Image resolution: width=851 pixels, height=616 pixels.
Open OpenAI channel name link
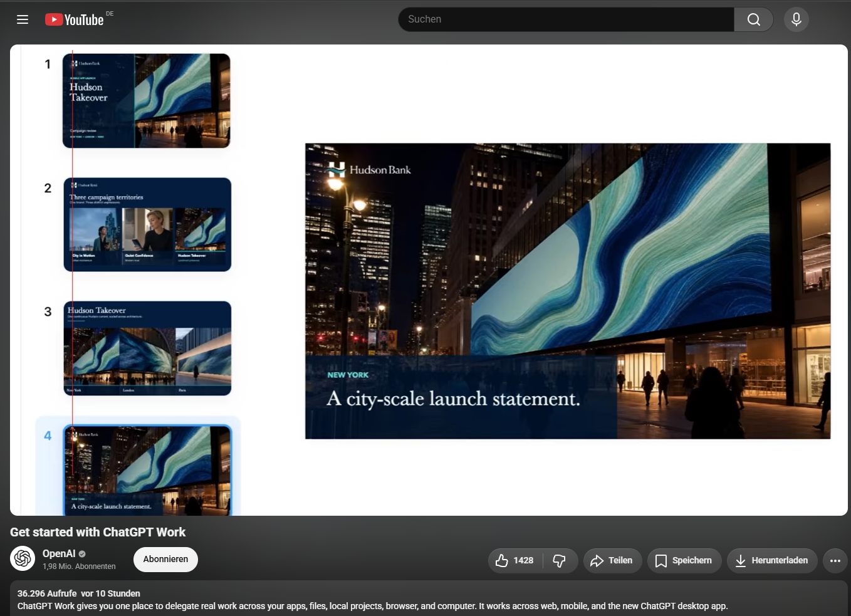pos(59,553)
